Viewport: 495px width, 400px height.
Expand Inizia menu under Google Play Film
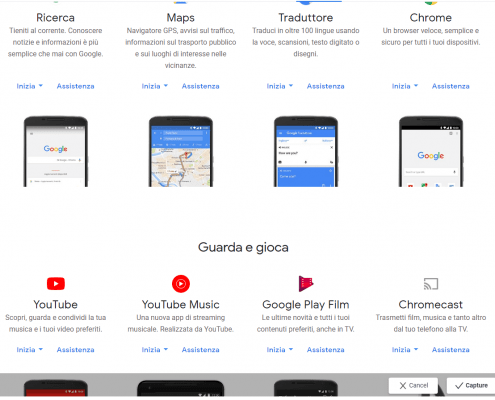[x=280, y=350]
